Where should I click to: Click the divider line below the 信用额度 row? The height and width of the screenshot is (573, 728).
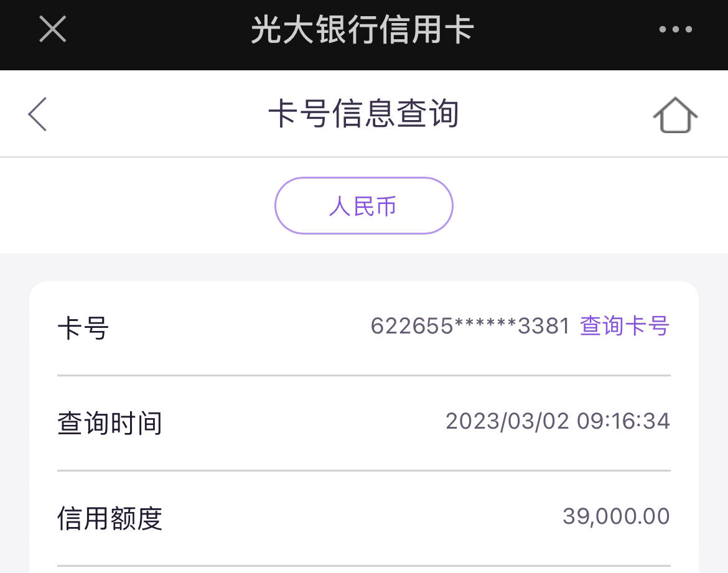click(x=364, y=566)
